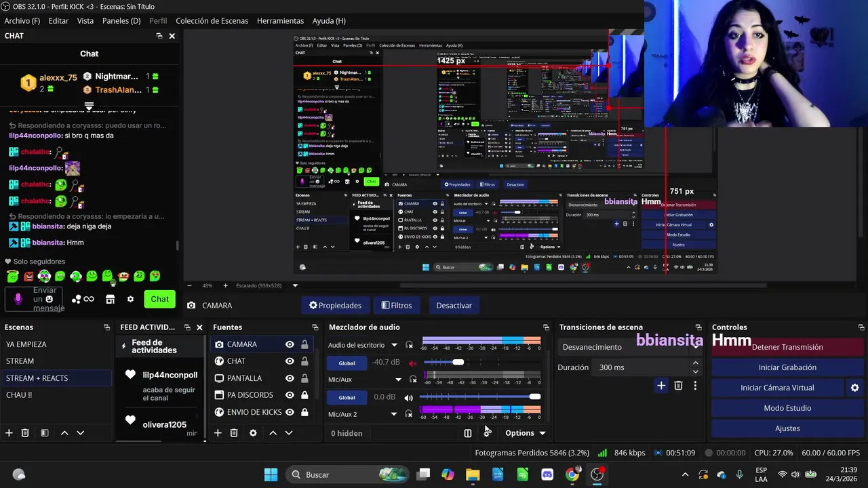Open chat settings gear icon
Screen dimensions: 868x488
[130, 299]
